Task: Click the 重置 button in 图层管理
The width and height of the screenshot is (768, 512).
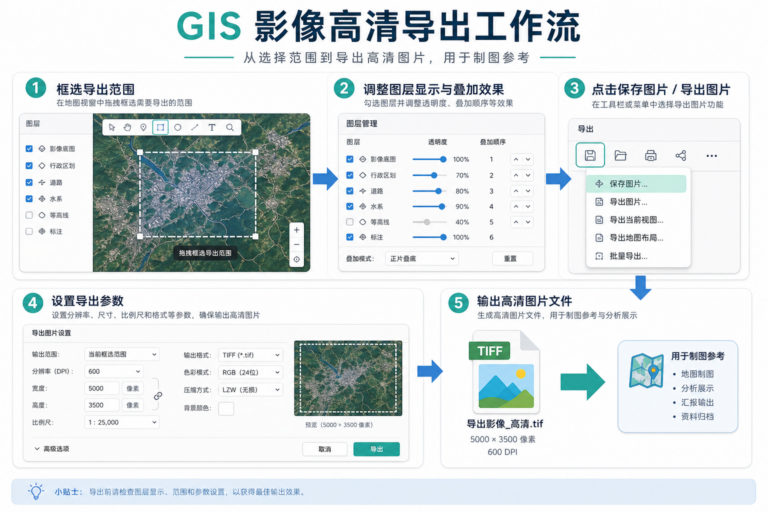Action: pos(510,259)
